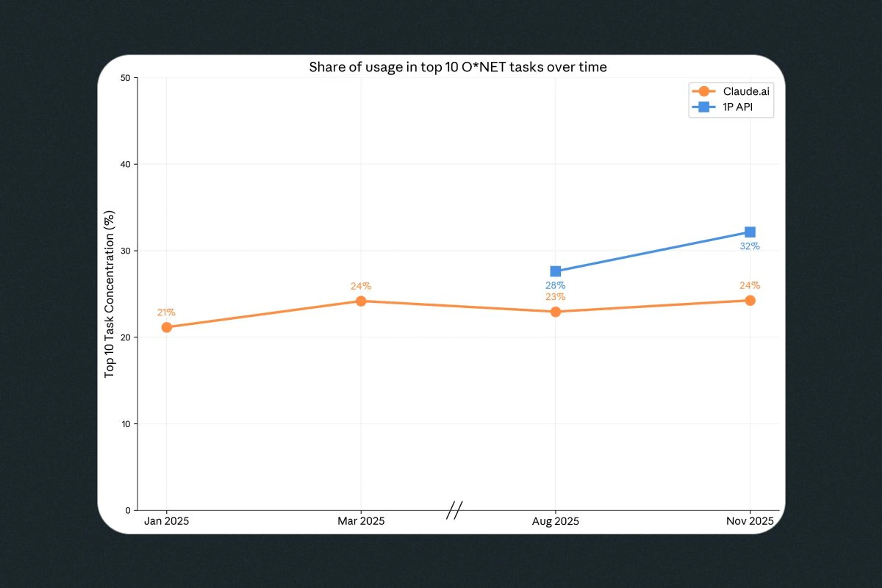The width and height of the screenshot is (882, 588).
Task: Click the Nov 2025 x-axis label
Action: click(x=750, y=521)
